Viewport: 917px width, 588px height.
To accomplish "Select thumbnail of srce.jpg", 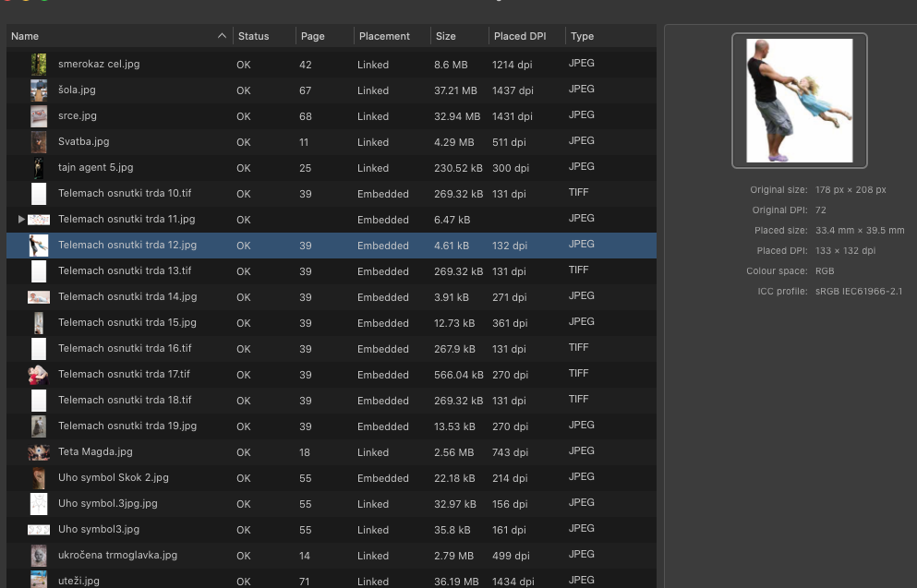I will (x=39, y=116).
